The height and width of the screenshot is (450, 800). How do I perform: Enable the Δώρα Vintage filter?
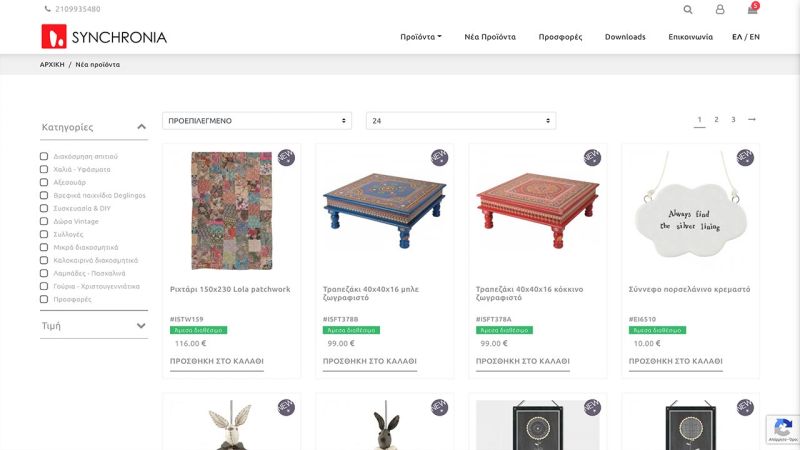44,221
